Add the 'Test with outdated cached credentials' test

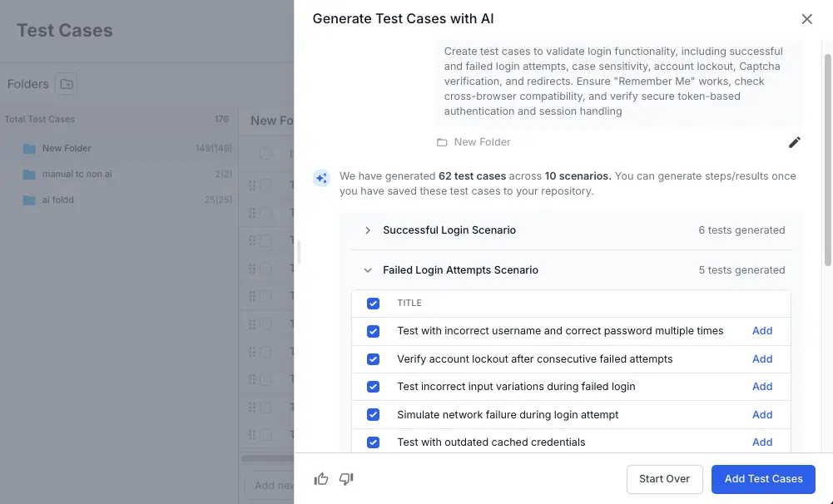tap(762, 442)
